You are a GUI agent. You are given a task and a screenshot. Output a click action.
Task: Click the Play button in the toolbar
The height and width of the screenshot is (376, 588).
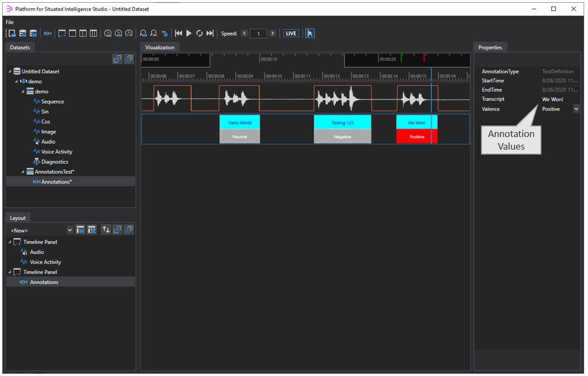189,33
